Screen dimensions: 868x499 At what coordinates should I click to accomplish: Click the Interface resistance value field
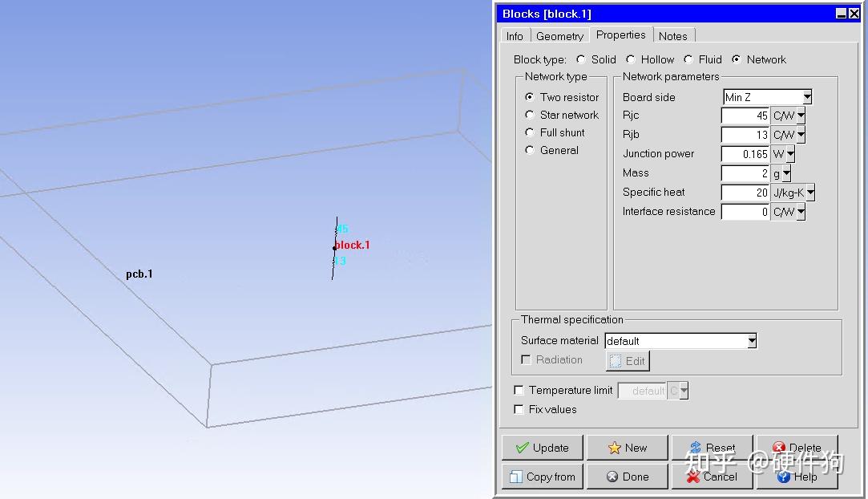click(x=745, y=212)
